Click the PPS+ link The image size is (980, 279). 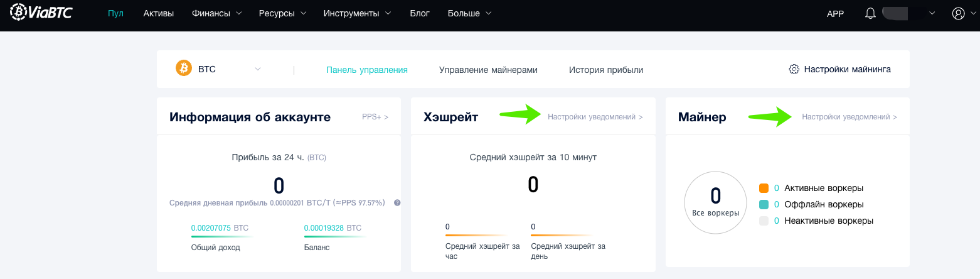375,117
